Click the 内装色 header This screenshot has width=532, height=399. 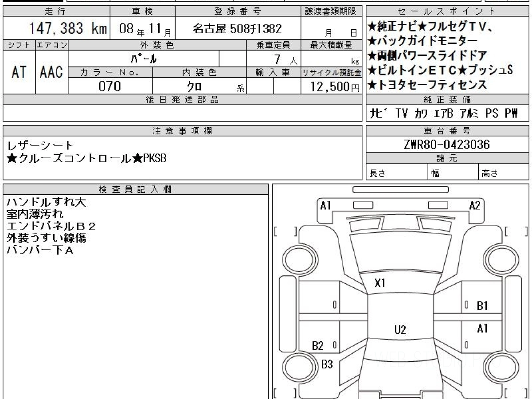(199, 72)
